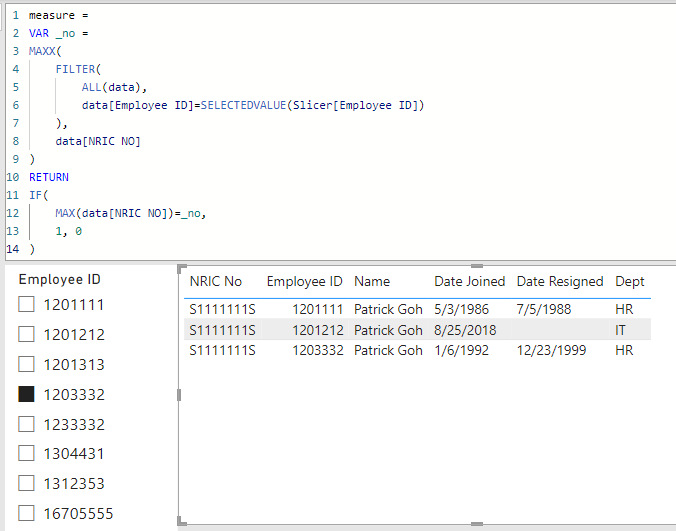The image size is (676, 531).
Task: Click the left-middle table visual resize handle
Action: [179, 395]
